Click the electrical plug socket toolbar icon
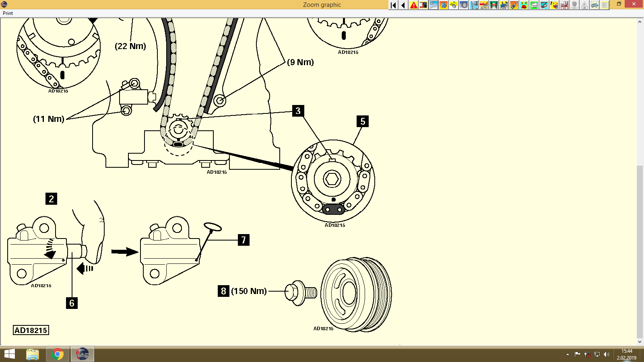Screen dimensions: 644x362 click(604, 5)
